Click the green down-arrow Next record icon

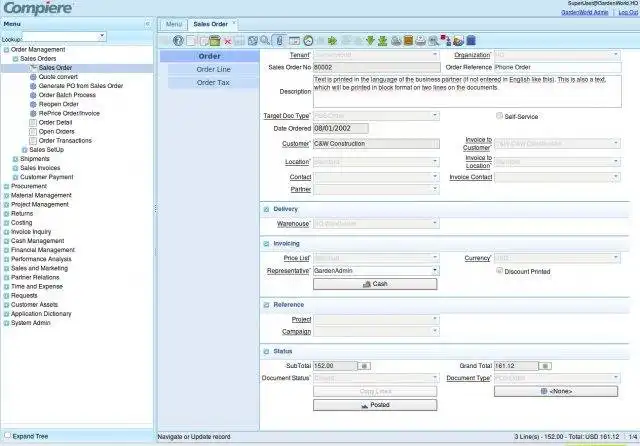tap(370, 40)
